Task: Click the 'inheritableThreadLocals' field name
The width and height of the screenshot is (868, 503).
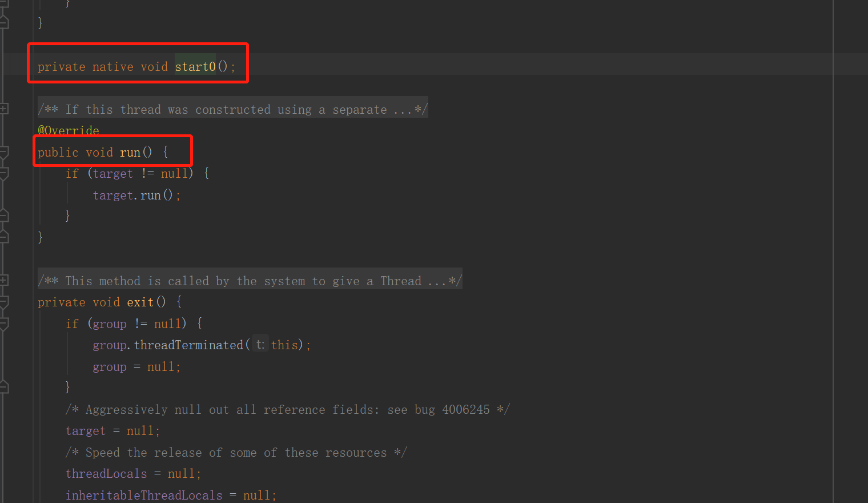Action: tap(144, 495)
